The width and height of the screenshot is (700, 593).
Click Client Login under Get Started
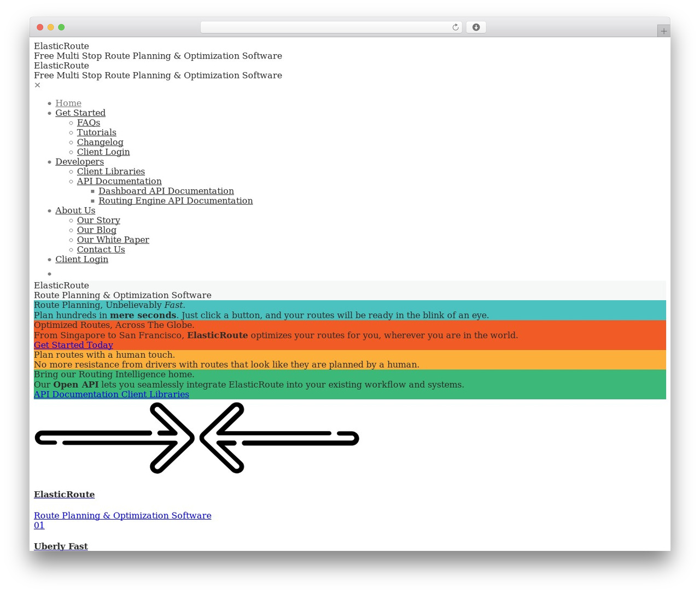click(x=103, y=152)
